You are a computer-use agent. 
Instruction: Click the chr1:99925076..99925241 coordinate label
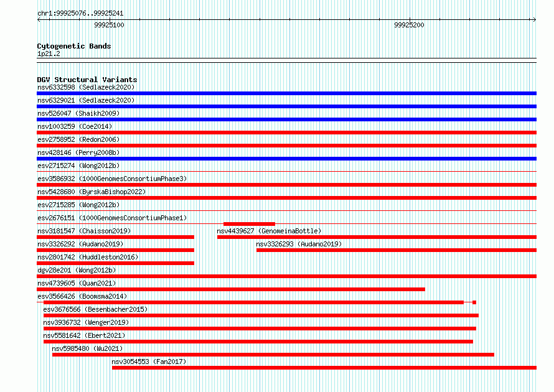(x=80, y=13)
